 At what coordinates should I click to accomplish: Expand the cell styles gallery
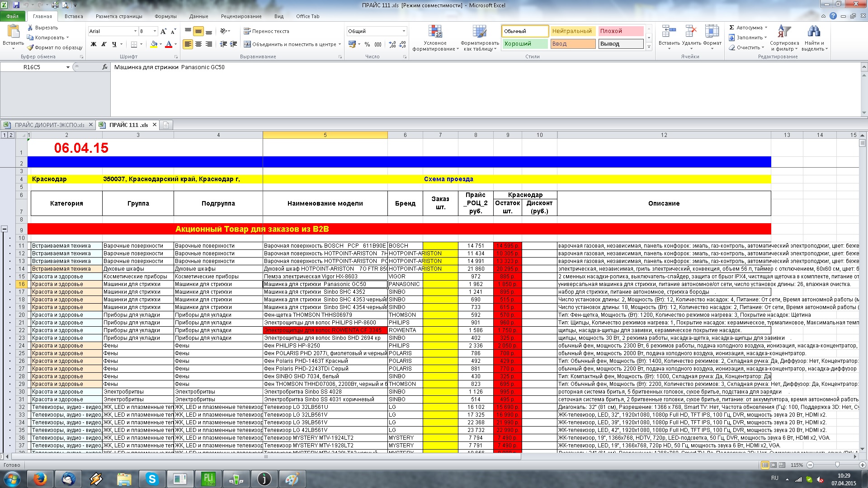[649, 47]
